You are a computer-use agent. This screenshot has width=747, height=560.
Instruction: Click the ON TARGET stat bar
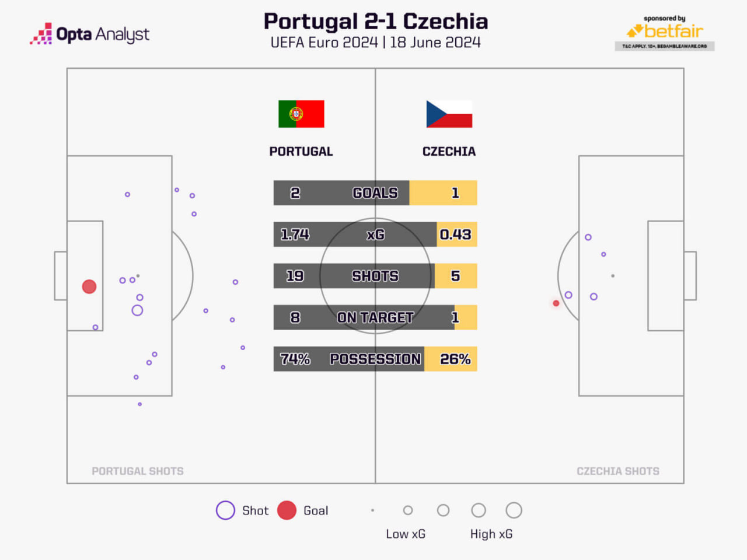(375, 317)
